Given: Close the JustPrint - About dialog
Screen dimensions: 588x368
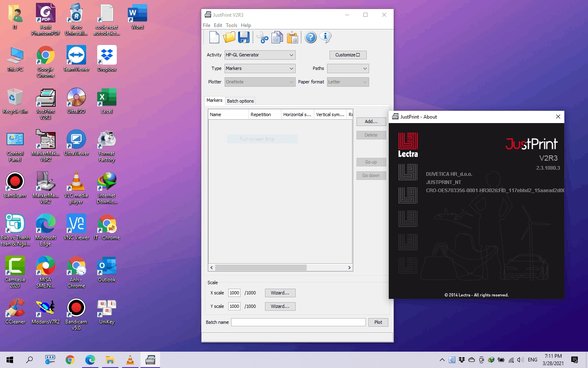Looking at the screenshot, I should point(558,117).
